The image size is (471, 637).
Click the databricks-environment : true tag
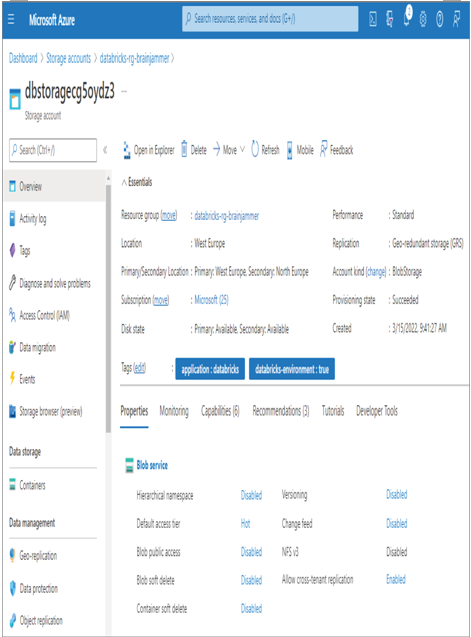(292, 369)
